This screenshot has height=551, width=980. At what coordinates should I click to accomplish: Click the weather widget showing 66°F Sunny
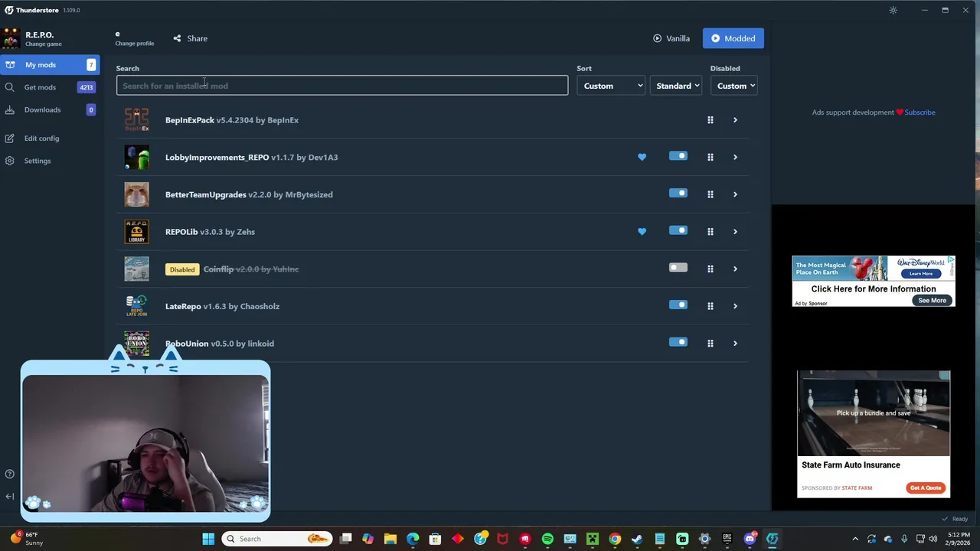(25, 539)
